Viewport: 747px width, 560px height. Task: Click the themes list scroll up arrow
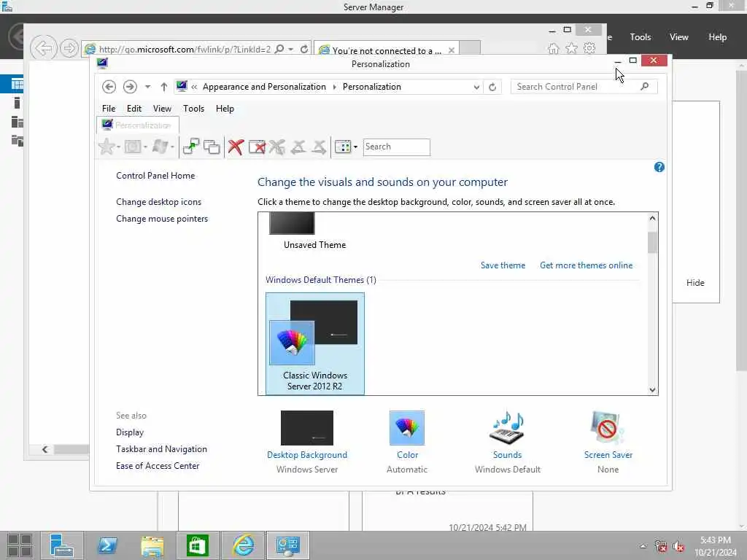pos(652,218)
